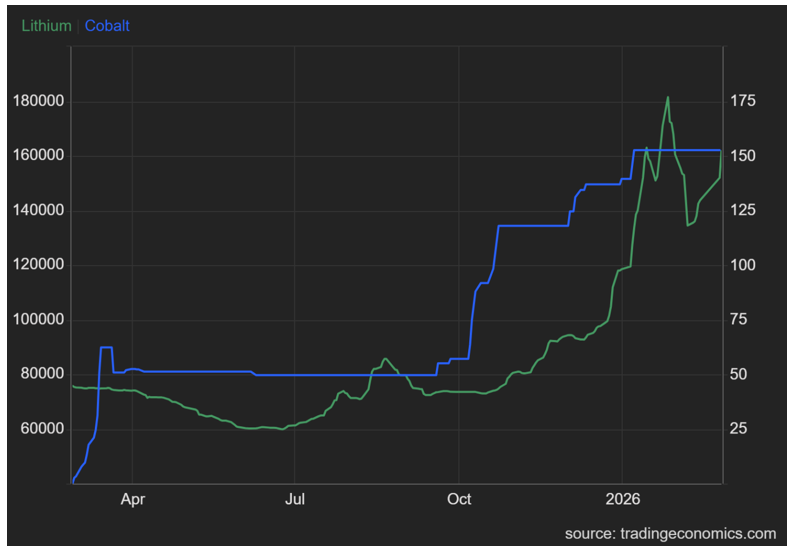Click the Jul label on the x-axis
Viewport: 791px width, 556px height.
[x=295, y=499]
